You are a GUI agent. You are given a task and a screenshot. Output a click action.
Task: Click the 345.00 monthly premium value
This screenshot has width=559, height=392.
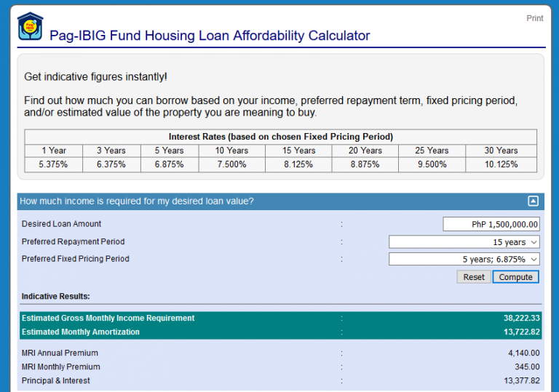[527, 367]
